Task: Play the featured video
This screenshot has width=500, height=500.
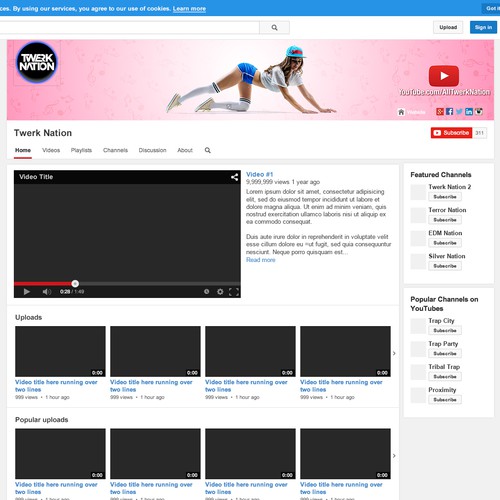Action: (x=27, y=292)
